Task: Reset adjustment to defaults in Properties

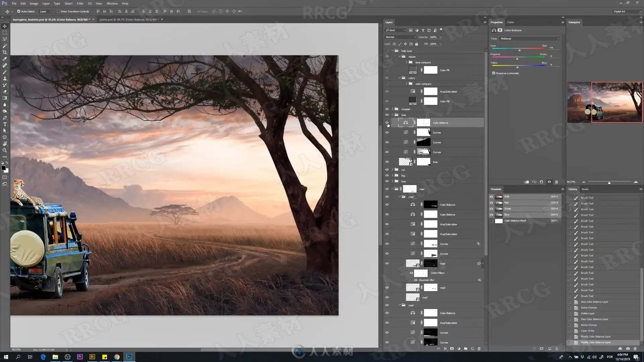Action: [541, 182]
